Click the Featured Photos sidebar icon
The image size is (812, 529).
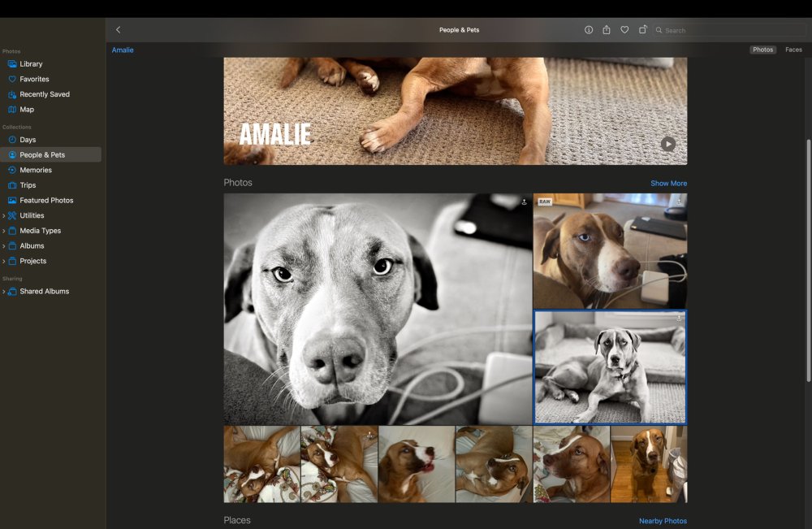coord(12,201)
